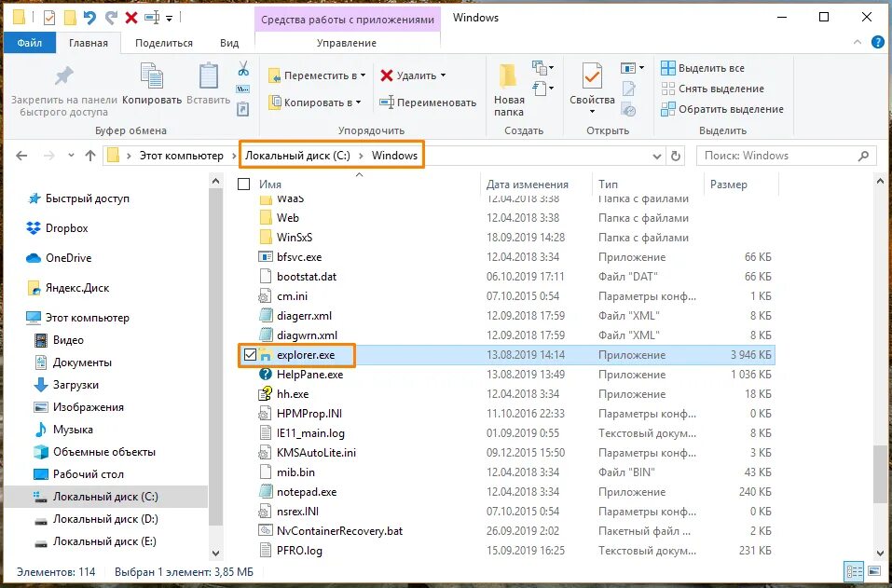The image size is (892, 588).
Task: Click the Refresh button beside the address bar
Action: click(x=676, y=156)
